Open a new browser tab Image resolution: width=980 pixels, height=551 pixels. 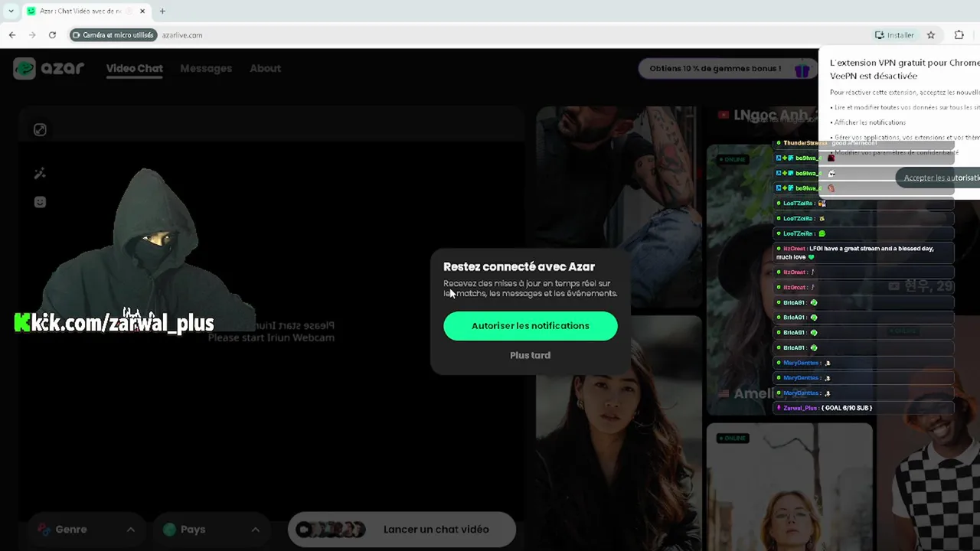[x=162, y=11]
